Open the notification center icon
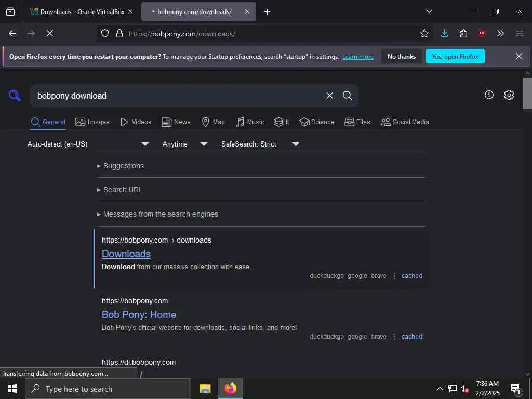 point(516,389)
